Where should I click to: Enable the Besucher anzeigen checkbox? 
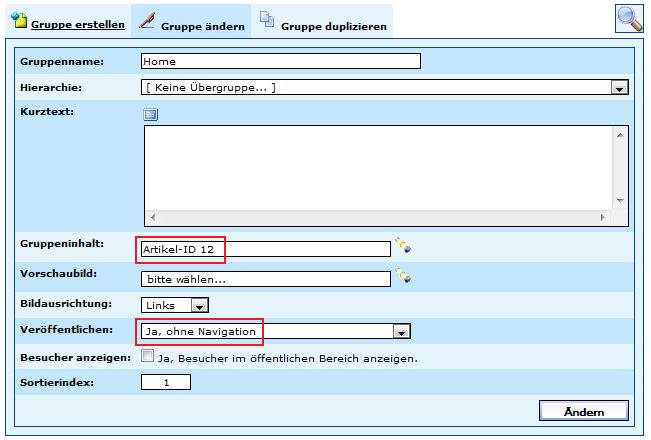click(x=148, y=355)
